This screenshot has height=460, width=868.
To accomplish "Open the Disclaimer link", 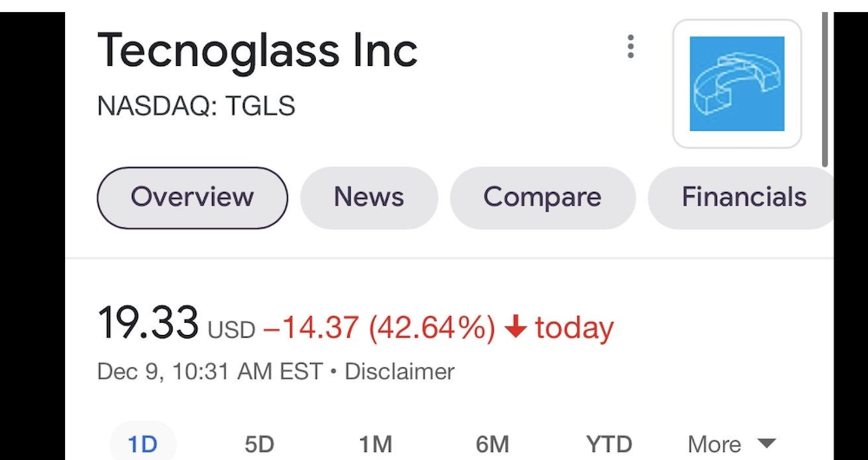I will click(399, 371).
